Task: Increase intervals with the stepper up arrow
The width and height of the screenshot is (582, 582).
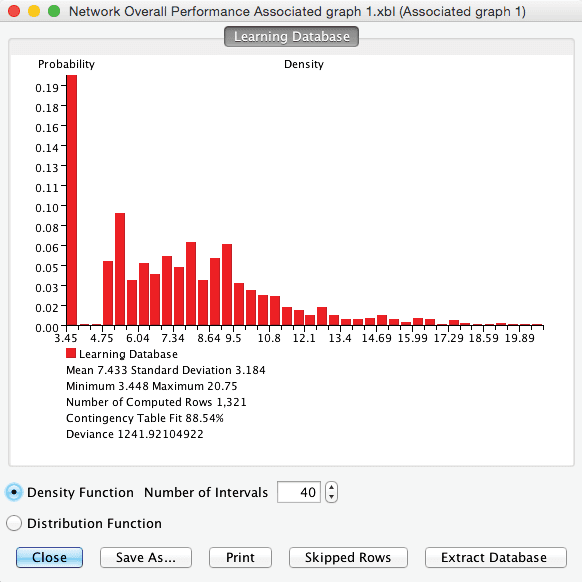Action: 331,487
